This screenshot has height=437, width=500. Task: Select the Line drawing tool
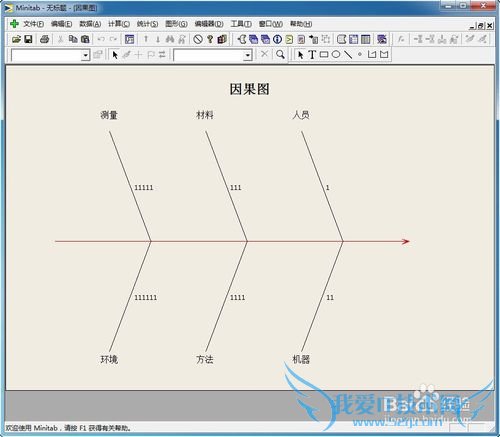point(348,55)
